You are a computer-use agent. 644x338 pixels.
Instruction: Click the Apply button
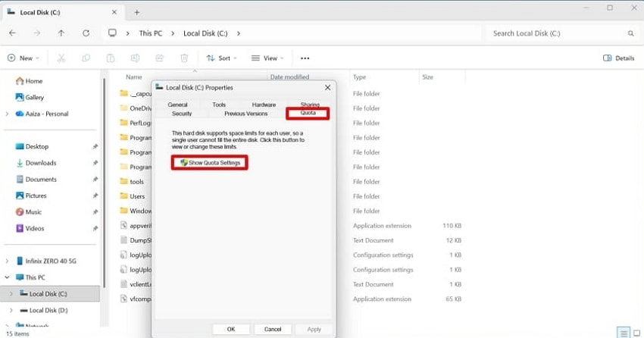[x=314, y=330]
